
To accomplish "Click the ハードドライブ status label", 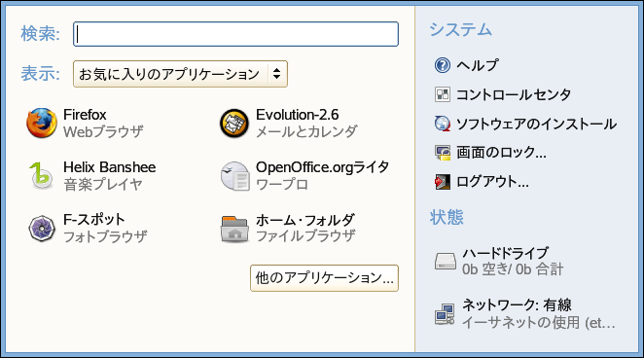I will pos(505,253).
